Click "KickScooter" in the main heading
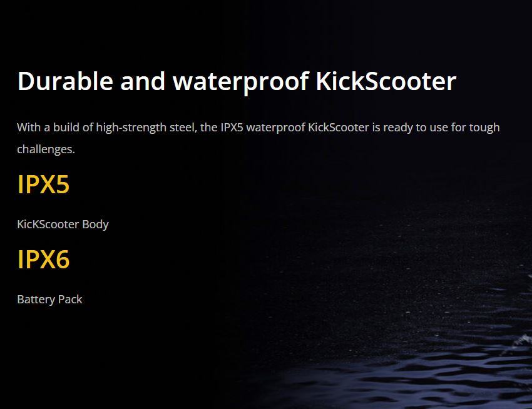This screenshot has width=532, height=409. [386, 81]
